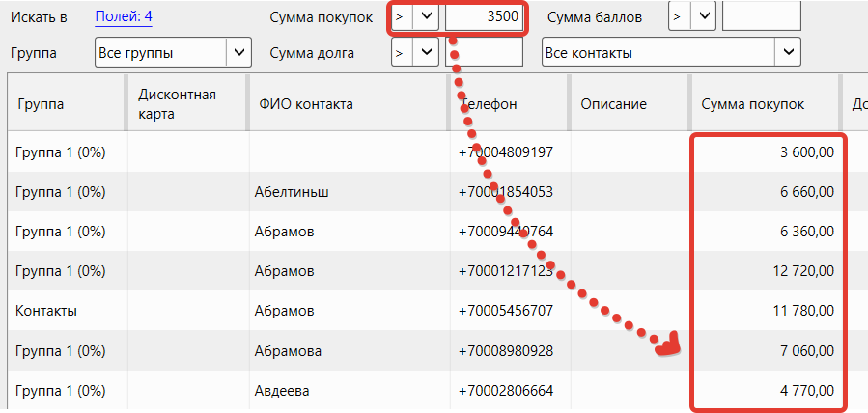Click the purchase sum 12 720,00
This screenshot has width=868, height=413.
click(x=803, y=271)
